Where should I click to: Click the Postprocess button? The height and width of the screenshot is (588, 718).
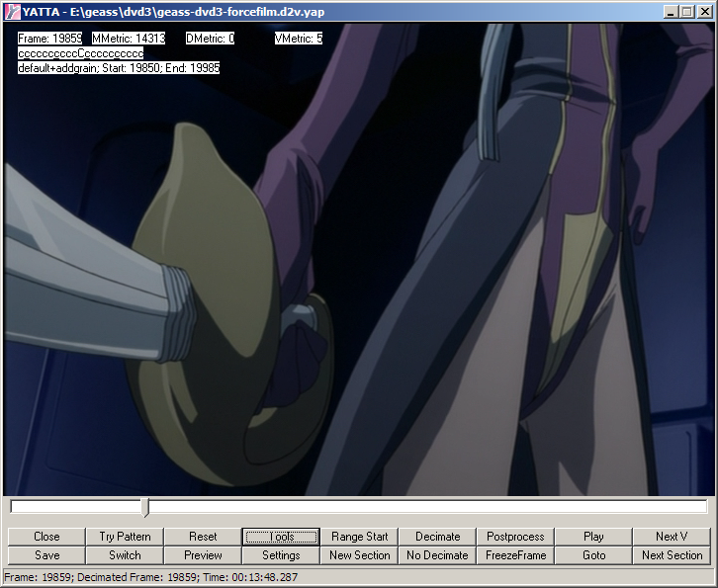(x=515, y=537)
